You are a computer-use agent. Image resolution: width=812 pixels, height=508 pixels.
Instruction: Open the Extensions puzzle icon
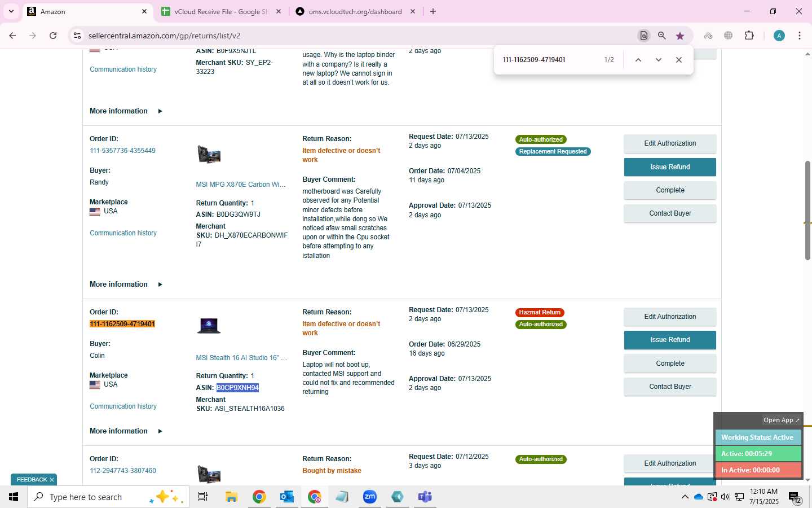tap(749, 36)
